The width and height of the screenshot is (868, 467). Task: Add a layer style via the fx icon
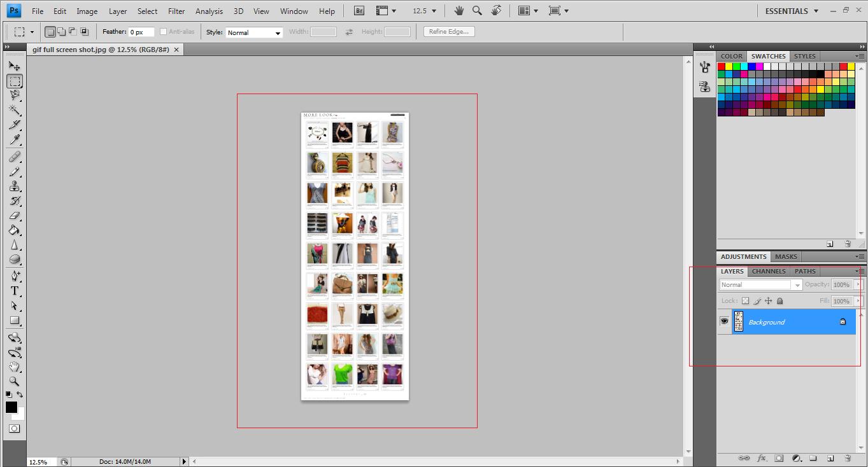(762, 458)
